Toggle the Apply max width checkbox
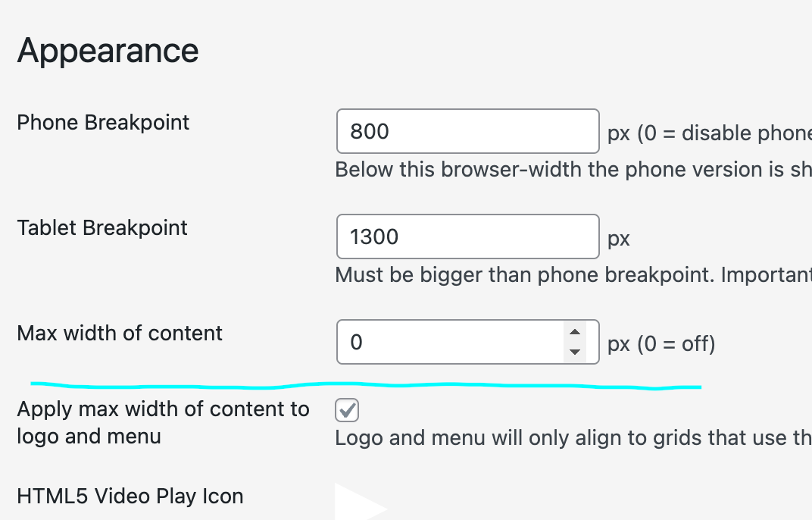Image resolution: width=812 pixels, height=520 pixels. (347, 411)
